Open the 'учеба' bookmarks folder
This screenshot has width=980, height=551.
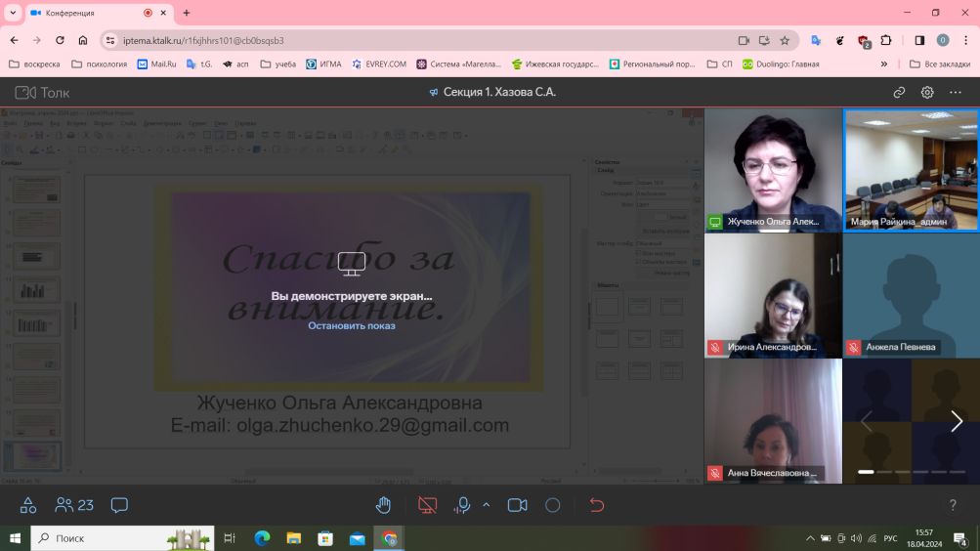click(x=278, y=64)
